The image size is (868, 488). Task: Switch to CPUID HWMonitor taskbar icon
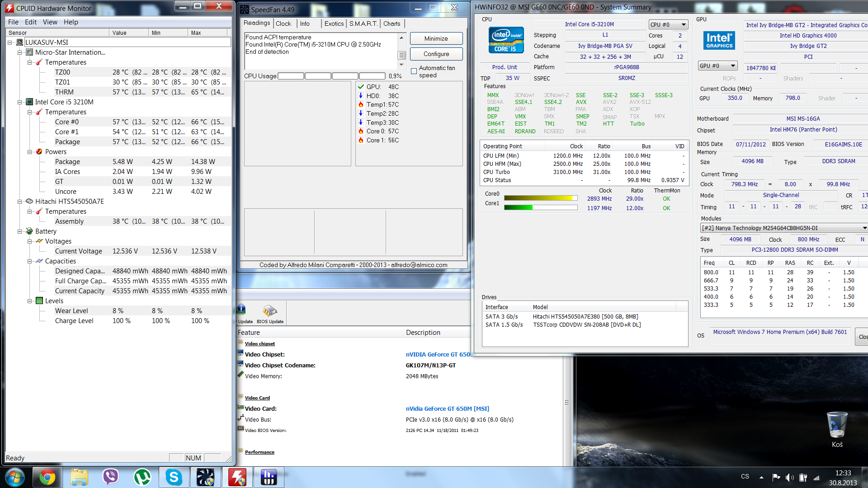pyautogui.click(x=237, y=477)
